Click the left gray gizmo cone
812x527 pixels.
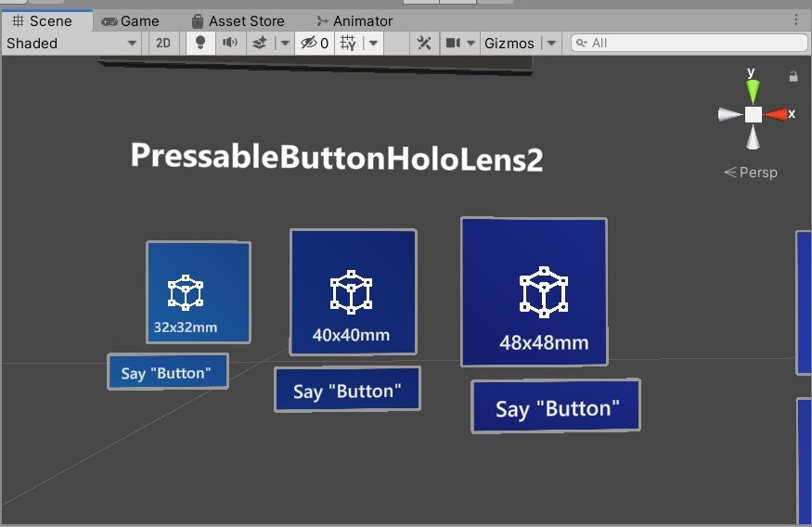pos(730,114)
